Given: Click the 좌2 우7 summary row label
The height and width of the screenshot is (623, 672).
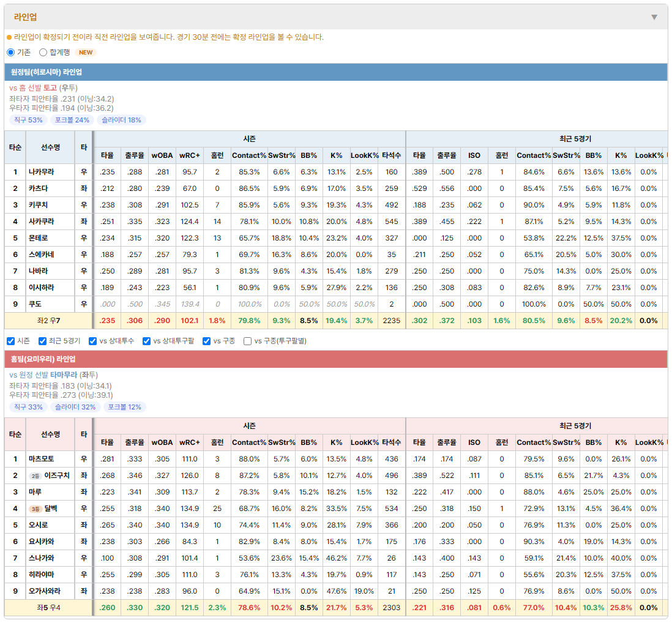Looking at the screenshot, I should point(48,321).
